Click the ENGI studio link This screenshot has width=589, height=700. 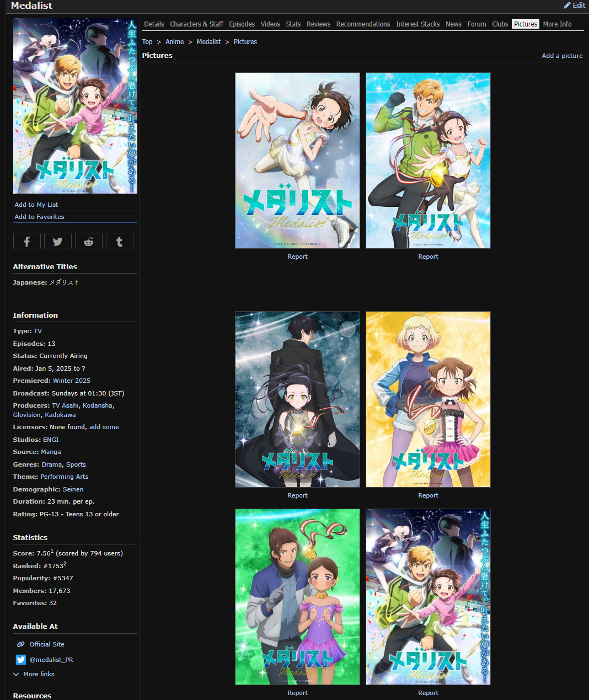tap(51, 440)
